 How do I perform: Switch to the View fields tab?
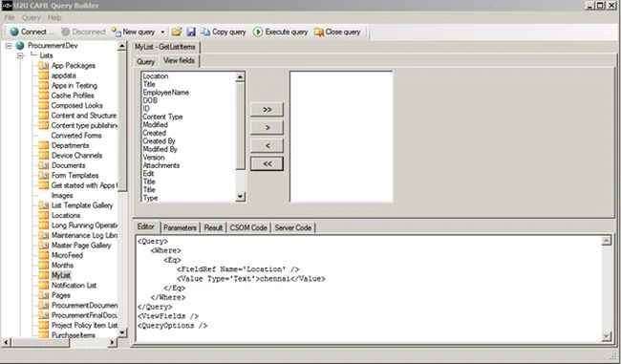179,60
